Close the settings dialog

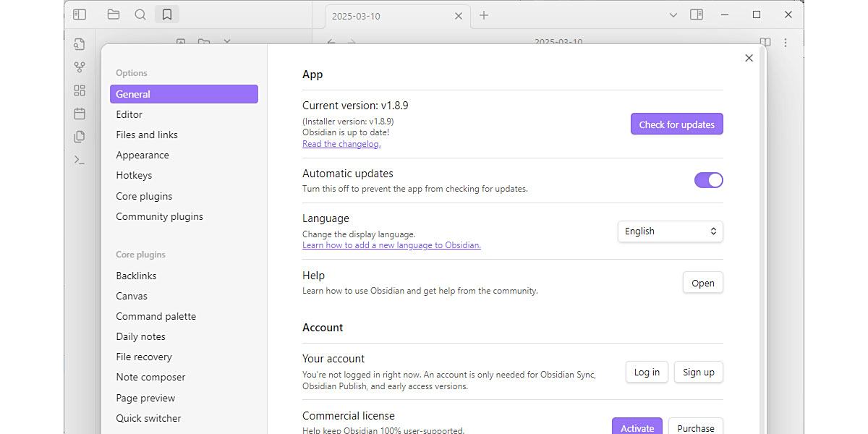coord(749,58)
